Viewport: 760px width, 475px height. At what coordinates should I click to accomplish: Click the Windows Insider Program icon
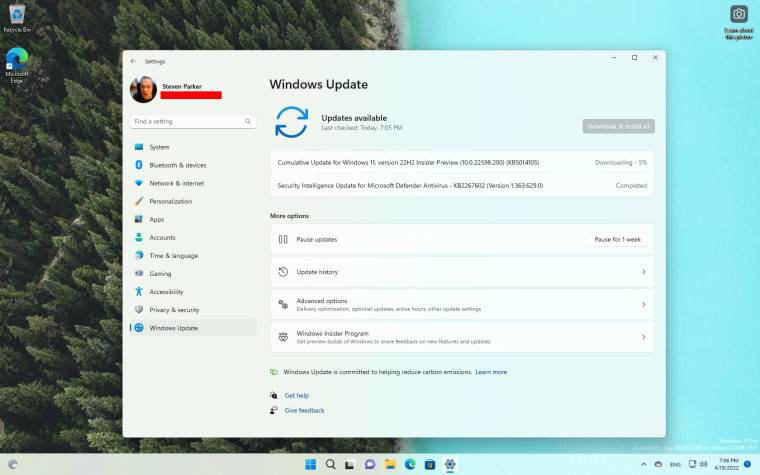click(x=283, y=337)
